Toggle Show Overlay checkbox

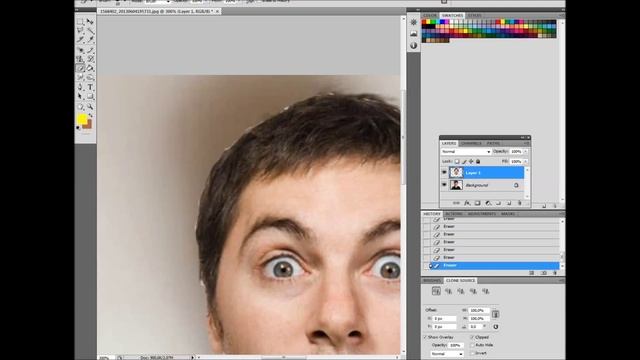pos(425,337)
